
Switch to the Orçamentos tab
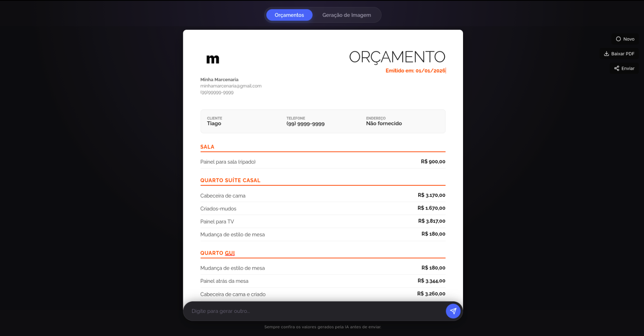tap(289, 15)
